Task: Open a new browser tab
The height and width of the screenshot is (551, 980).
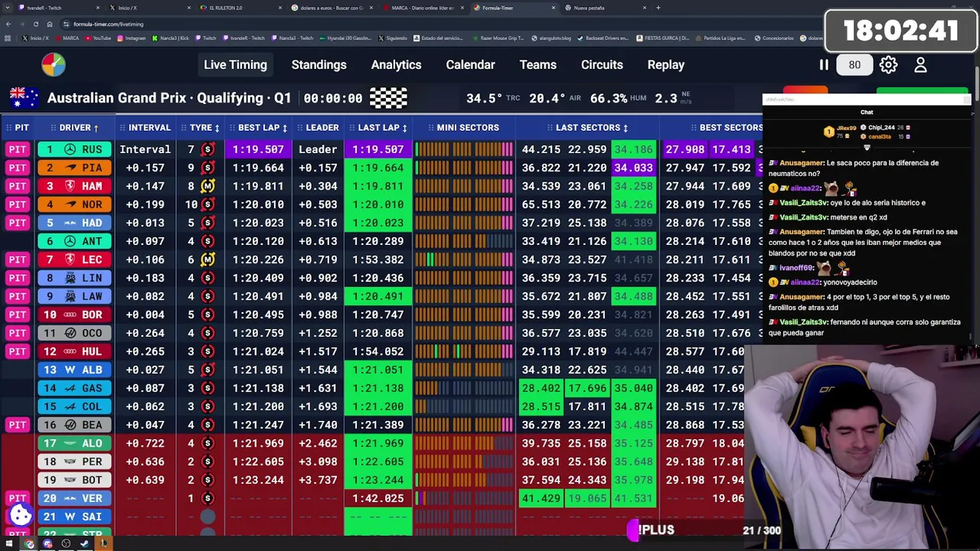Action: [x=658, y=8]
